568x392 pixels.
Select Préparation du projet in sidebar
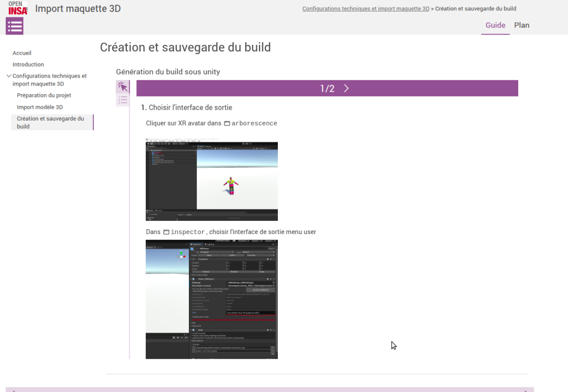(x=44, y=95)
